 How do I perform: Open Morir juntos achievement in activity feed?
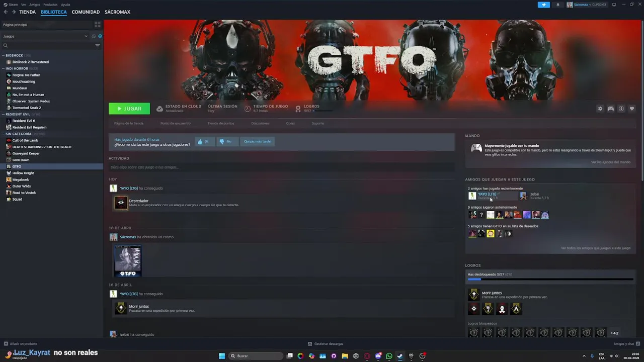coord(121,308)
